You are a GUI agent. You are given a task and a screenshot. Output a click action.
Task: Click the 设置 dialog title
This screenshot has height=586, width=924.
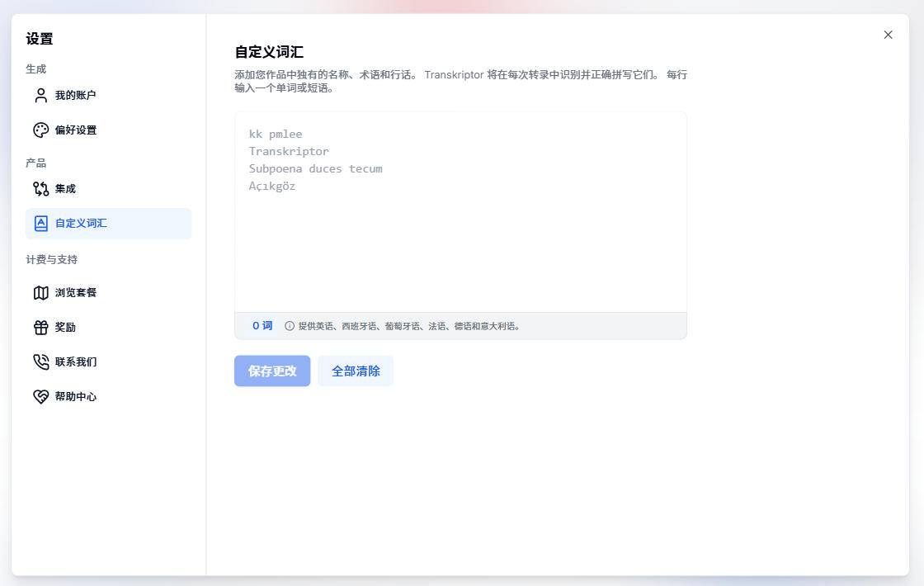coord(40,39)
